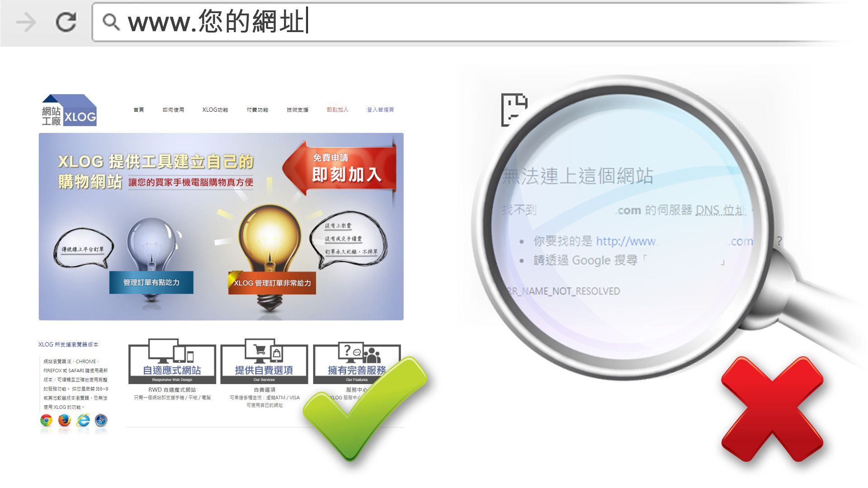This screenshot has width=868, height=488.
Task: Click the dim blue light bulb image
Action: coord(152,244)
